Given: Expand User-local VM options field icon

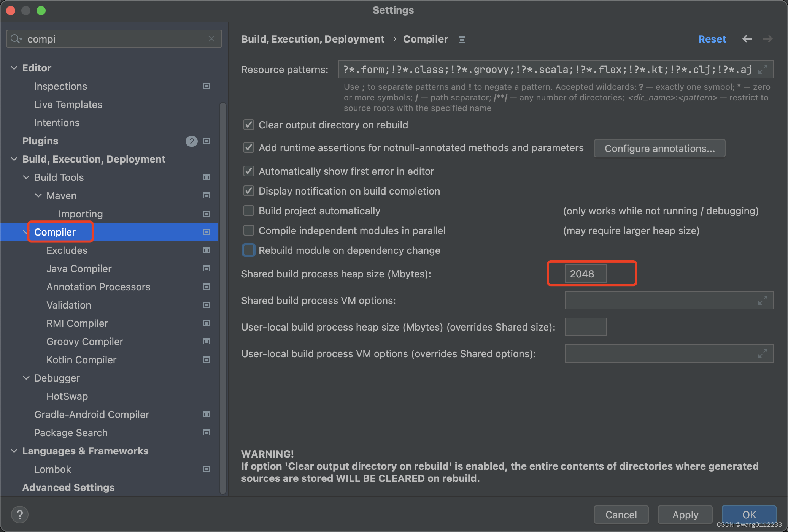Looking at the screenshot, I should (x=763, y=354).
